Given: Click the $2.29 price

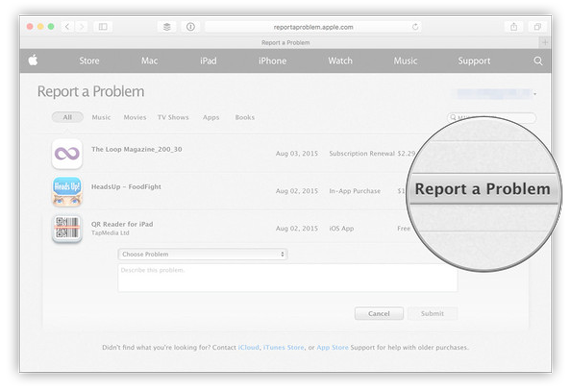Looking at the screenshot, I should coord(406,153).
